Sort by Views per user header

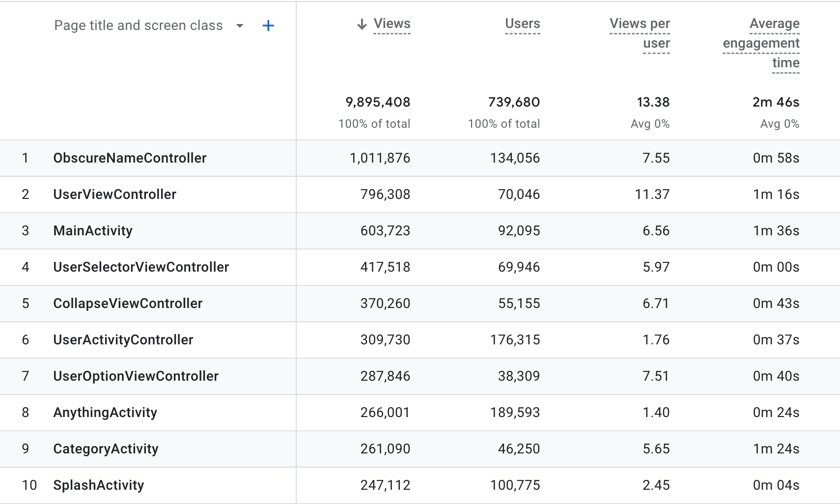pos(640,33)
